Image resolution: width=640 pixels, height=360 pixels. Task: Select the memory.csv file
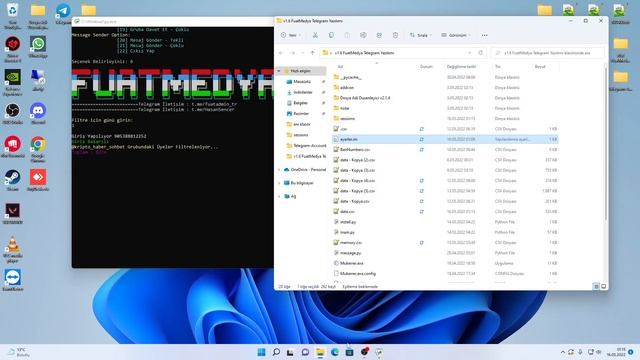tap(445, 242)
